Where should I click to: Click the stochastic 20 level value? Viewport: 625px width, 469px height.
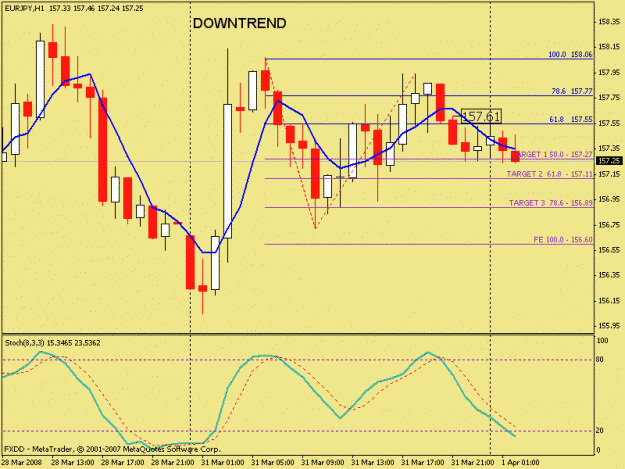click(x=599, y=431)
